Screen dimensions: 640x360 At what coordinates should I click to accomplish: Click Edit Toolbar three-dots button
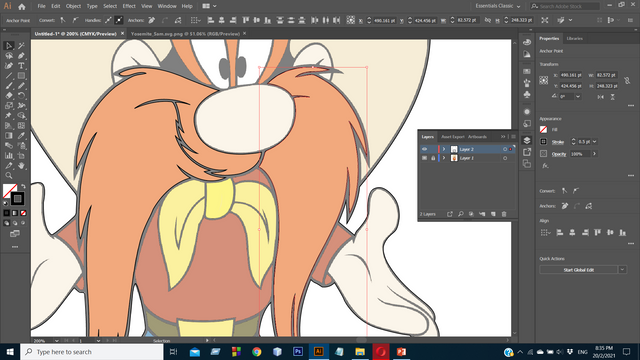point(15,247)
